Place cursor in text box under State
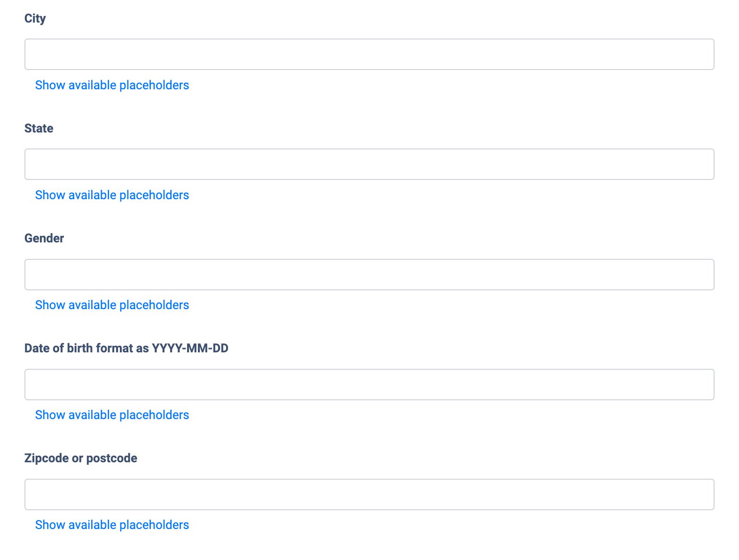This screenshot has height=560, width=739. [x=369, y=164]
